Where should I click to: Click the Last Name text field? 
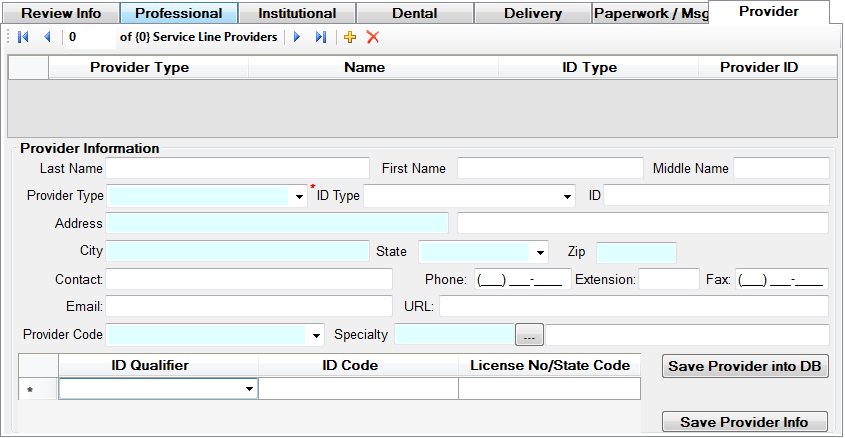237,168
